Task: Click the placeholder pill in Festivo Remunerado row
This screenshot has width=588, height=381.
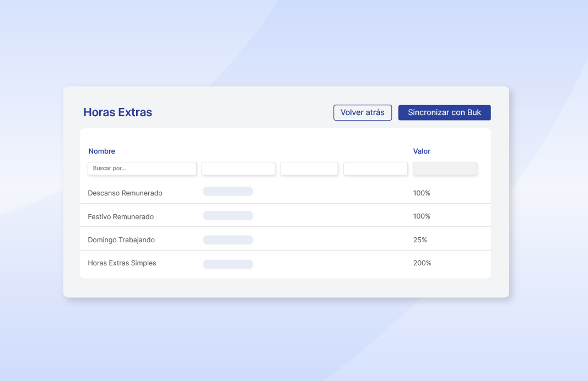Action: [228, 215]
